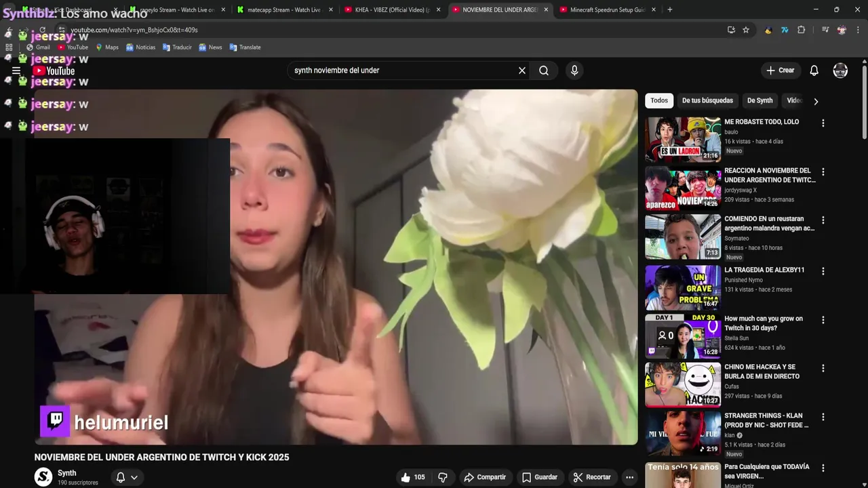This screenshot has height=488, width=868.
Task: Open the account avatar menu
Action: 840,70
